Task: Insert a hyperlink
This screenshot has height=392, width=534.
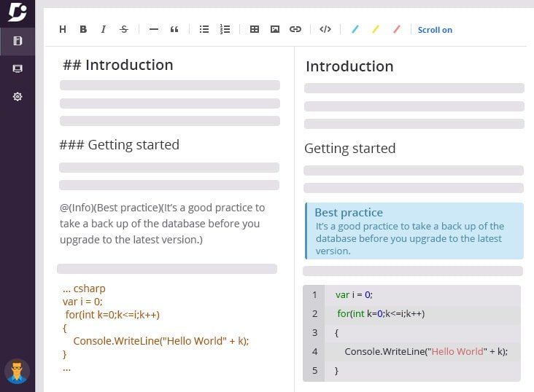Action: coord(295,30)
